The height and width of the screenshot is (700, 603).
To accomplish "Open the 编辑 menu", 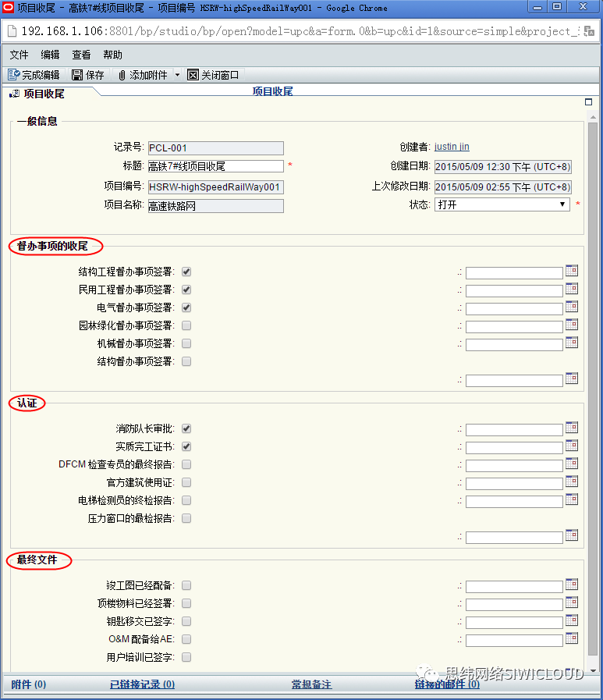I will pyautogui.click(x=50, y=55).
